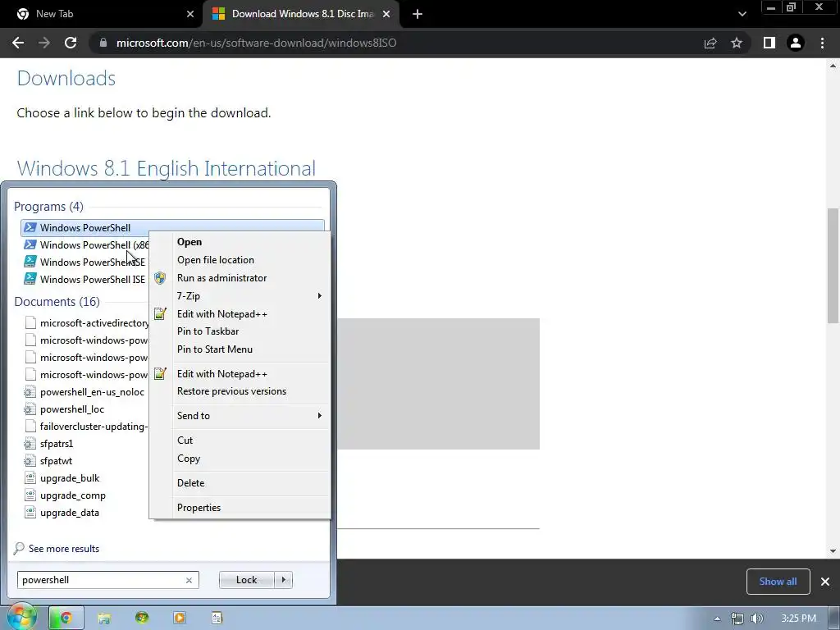Screen dimensions: 840x630
Task: Select the Download Windows 8.1 Disc Image tab
Action: (302, 14)
